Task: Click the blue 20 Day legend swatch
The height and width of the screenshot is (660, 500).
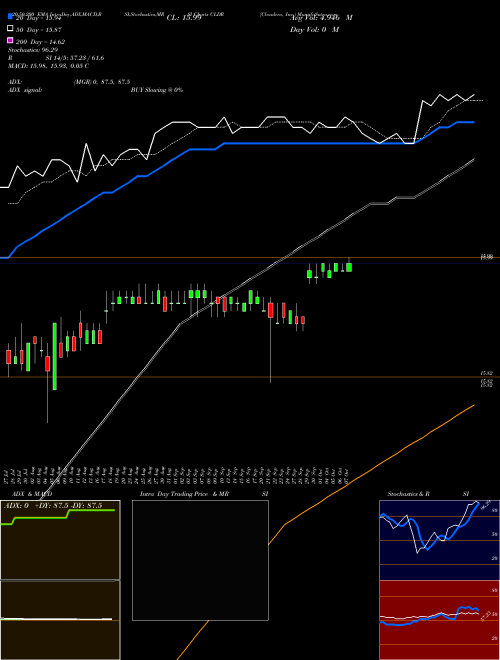Action: point(10,17)
